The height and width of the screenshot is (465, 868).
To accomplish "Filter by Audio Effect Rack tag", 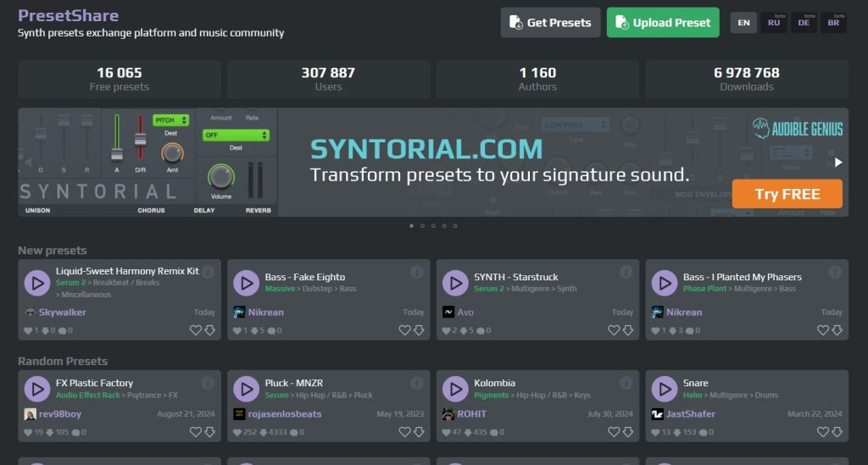I will pyautogui.click(x=88, y=395).
